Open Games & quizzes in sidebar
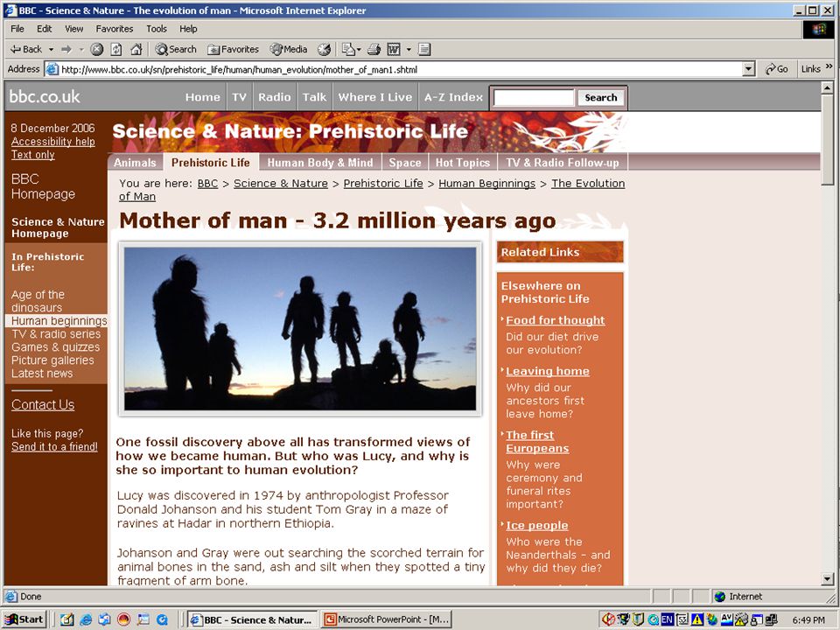Viewport: 840px width, 630px height. [x=56, y=347]
